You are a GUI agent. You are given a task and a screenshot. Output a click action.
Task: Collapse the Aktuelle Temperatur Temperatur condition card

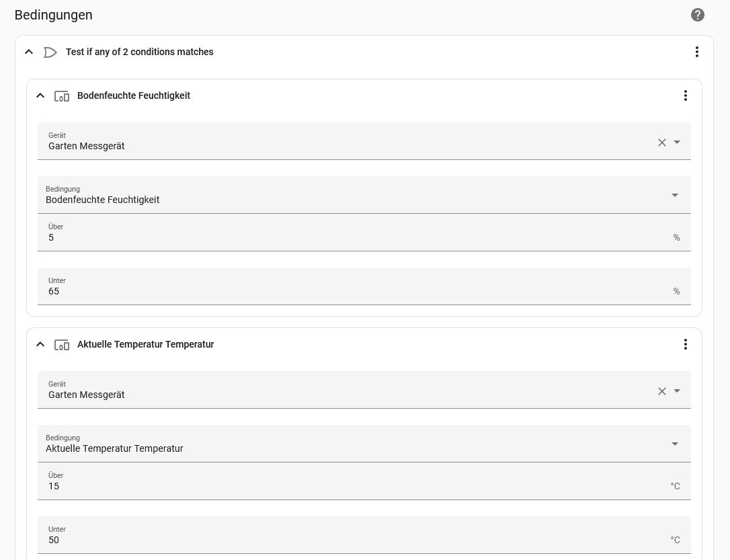40,344
